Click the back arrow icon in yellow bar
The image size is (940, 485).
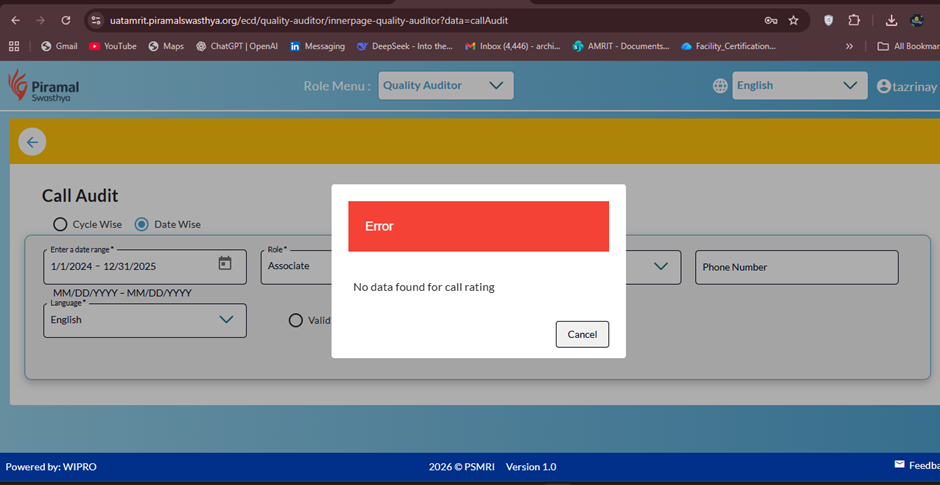32,142
